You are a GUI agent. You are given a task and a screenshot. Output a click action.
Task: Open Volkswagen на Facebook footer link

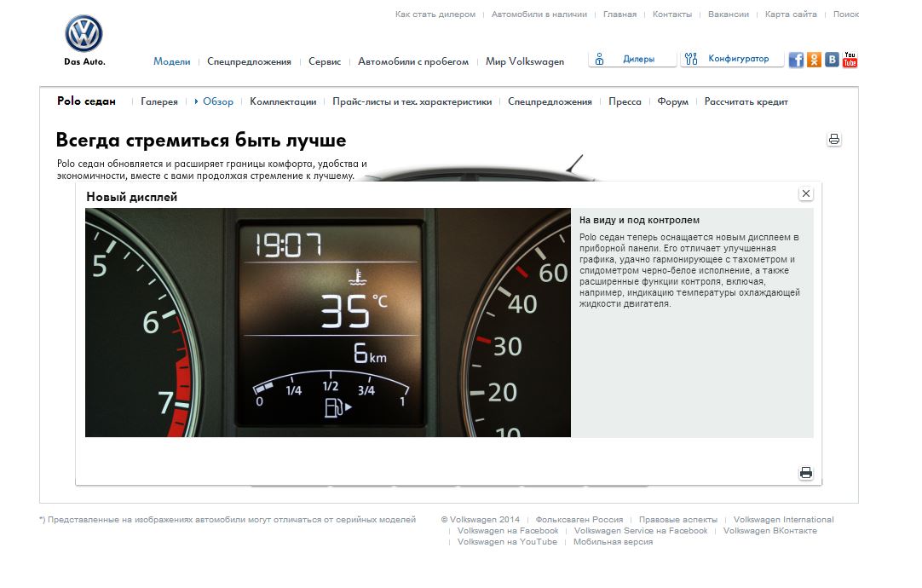click(508, 531)
